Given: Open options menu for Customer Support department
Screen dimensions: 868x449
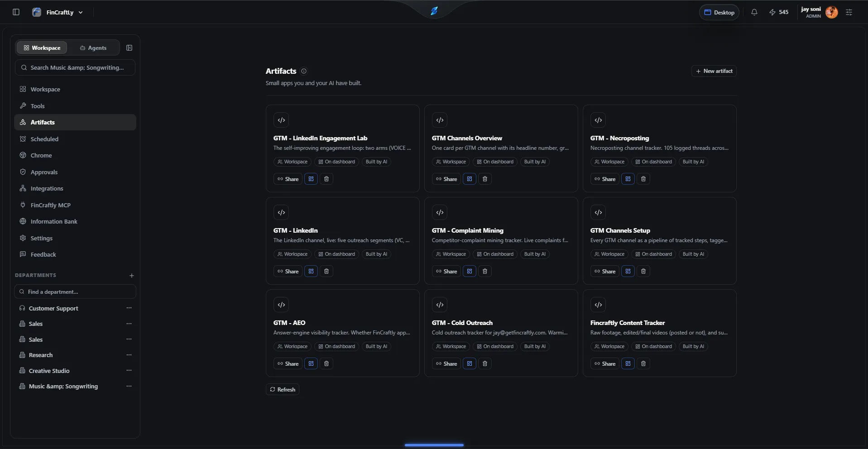Looking at the screenshot, I should tap(129, 308).
